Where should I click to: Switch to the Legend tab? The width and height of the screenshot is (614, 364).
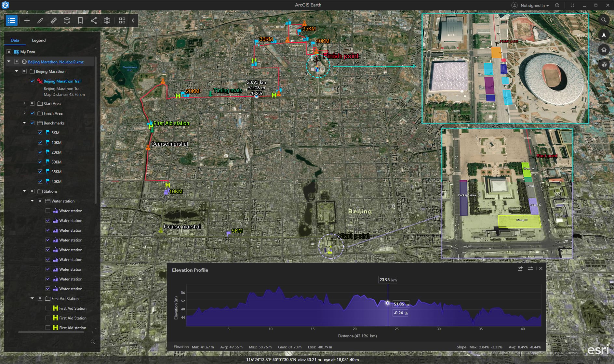pos(39,40)
